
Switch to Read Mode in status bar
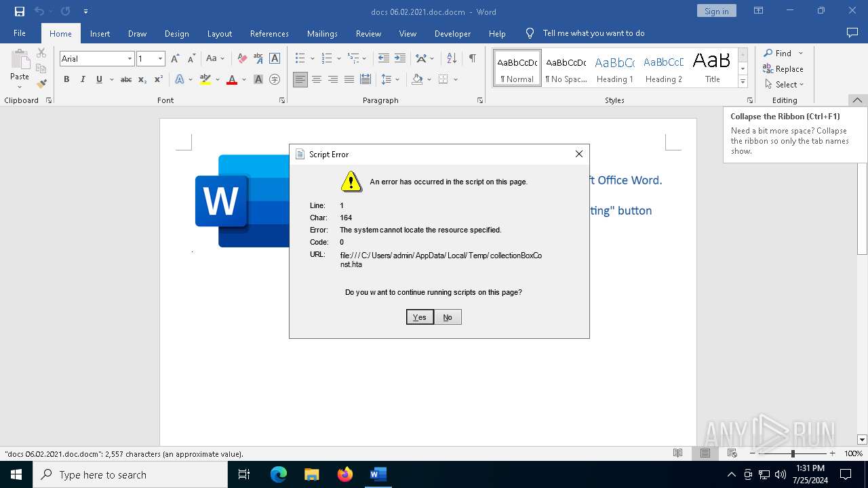677,453
